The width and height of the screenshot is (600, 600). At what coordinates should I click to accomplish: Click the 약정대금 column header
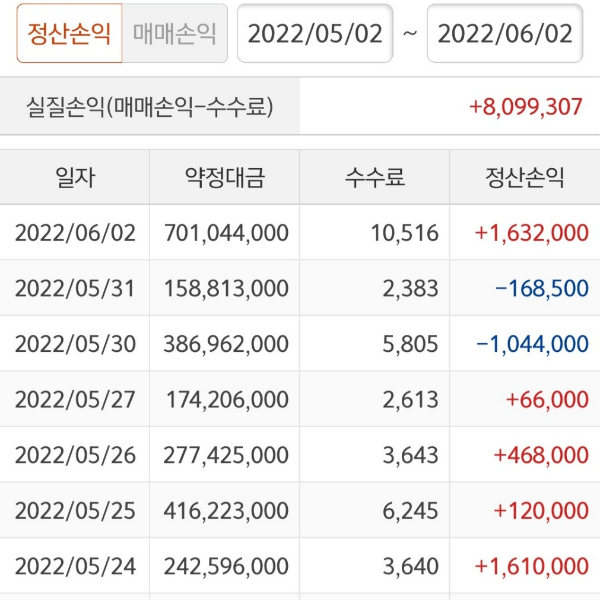click(x=225, y=178)
